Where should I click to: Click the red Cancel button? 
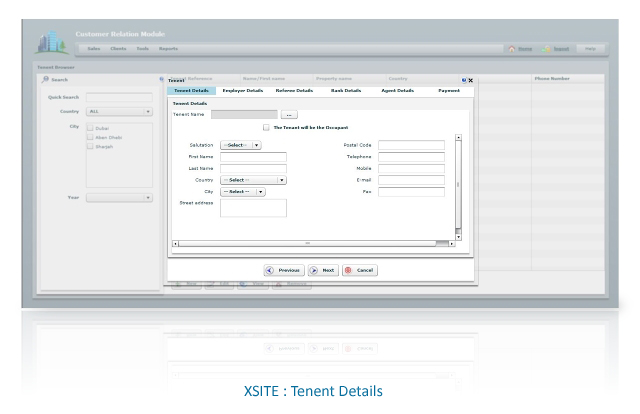(360, 270)
